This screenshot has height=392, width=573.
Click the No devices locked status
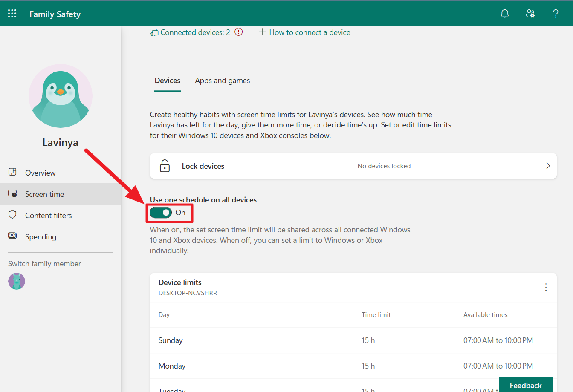(x=384, y=166)
